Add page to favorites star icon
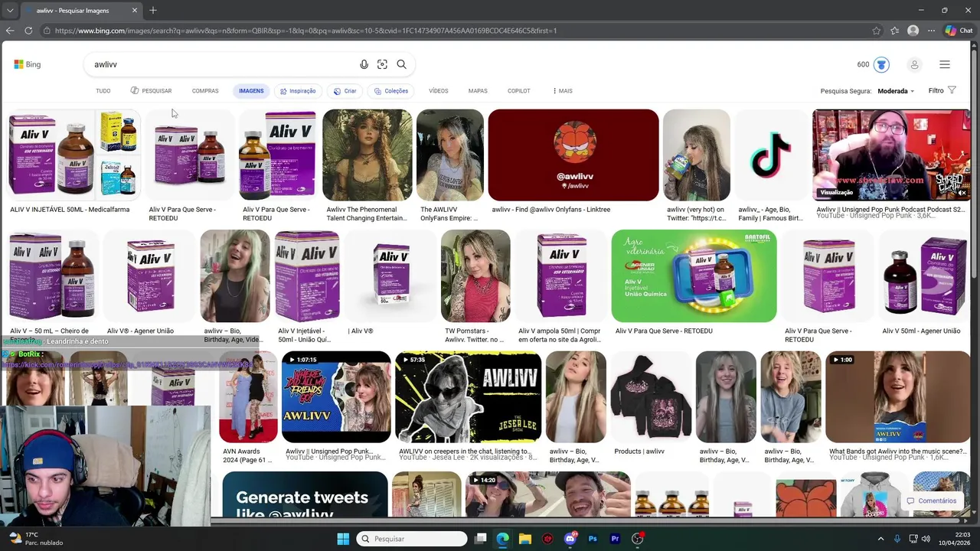This screenshot has width=980, height=551. [877, 31]
